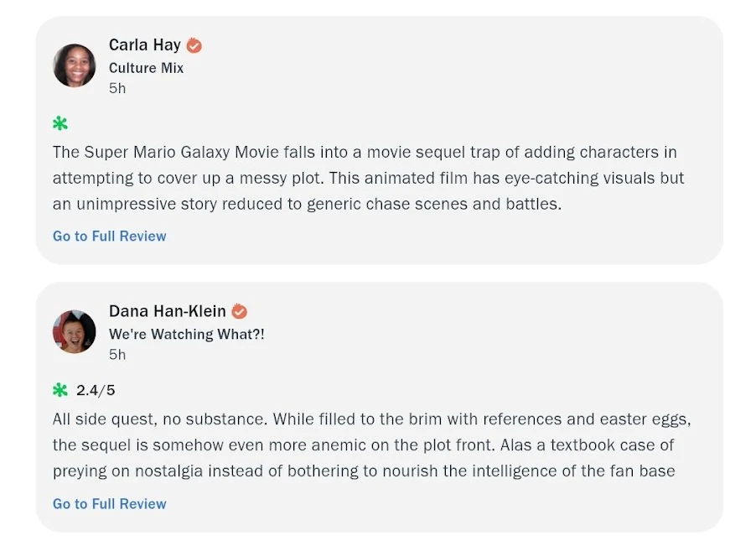Click the 5h timestamp under Culture Mix
Viewport: 756px width, 546px height.
[117, 88]
